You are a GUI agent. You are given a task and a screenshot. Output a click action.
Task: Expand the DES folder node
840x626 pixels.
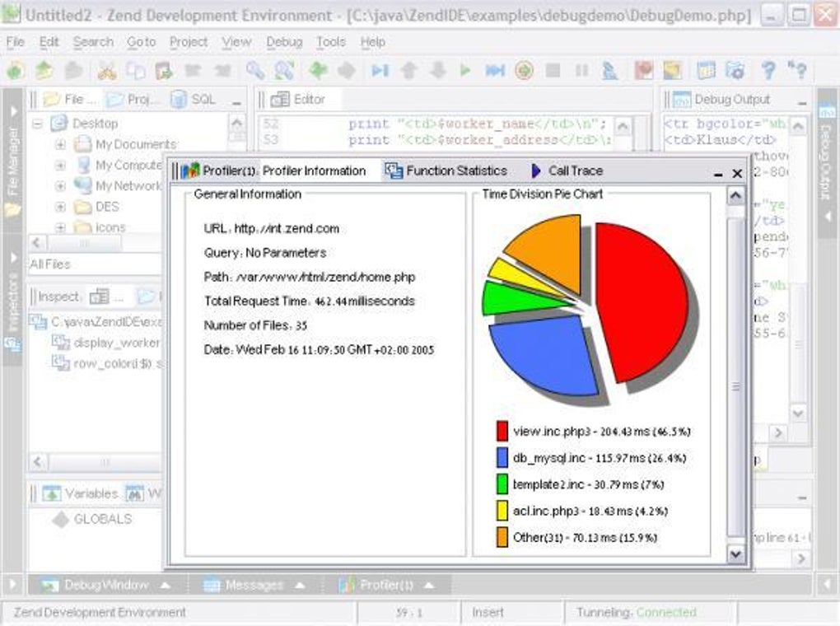tap(61, 207)
